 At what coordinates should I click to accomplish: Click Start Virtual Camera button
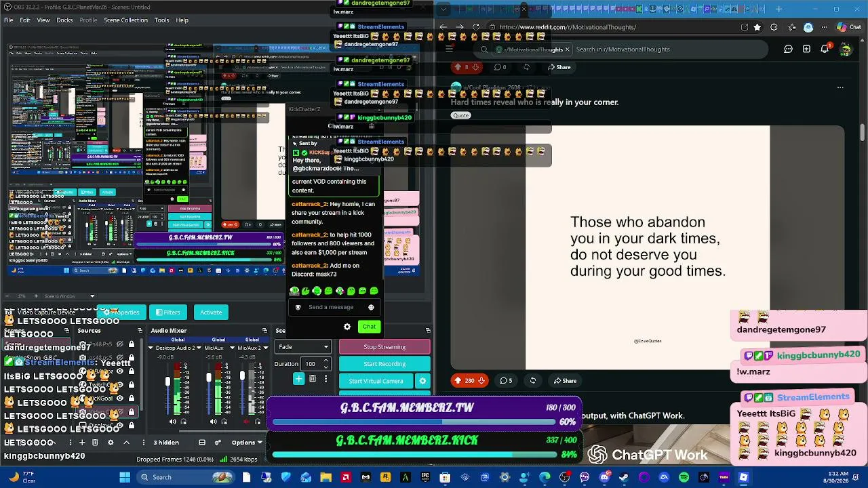click(376, 381)
